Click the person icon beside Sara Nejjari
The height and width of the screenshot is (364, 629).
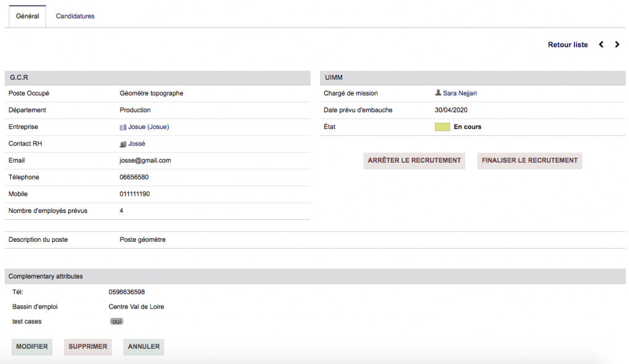[x=438, y=93]
